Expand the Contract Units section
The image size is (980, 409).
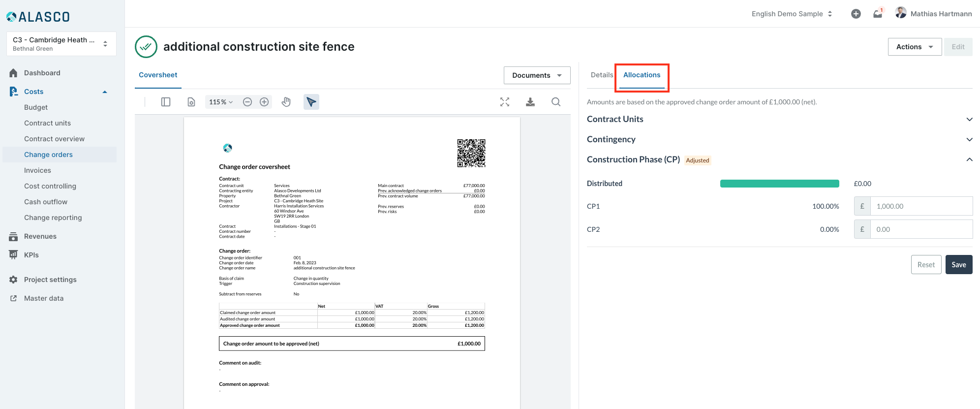[969, 119]
